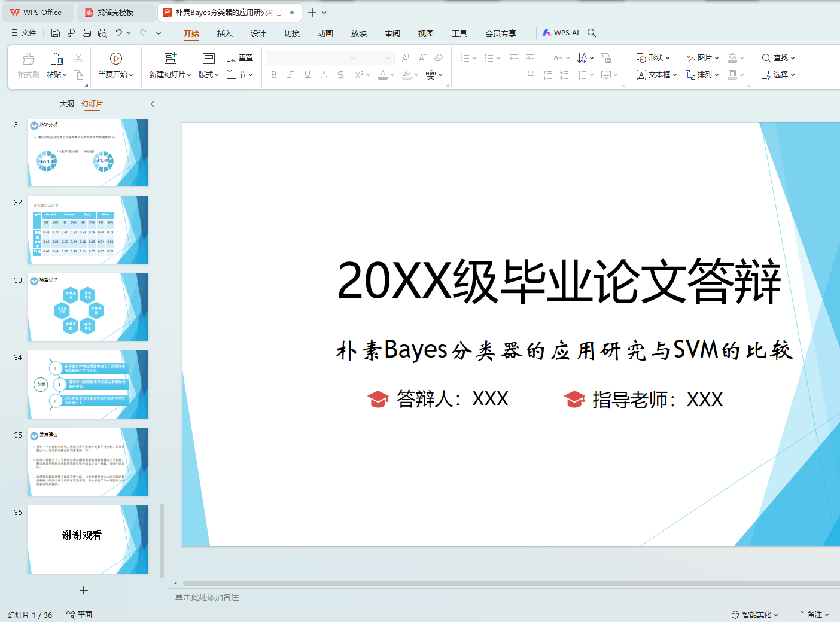Click the Redo arrow icon

click(143, 33)
